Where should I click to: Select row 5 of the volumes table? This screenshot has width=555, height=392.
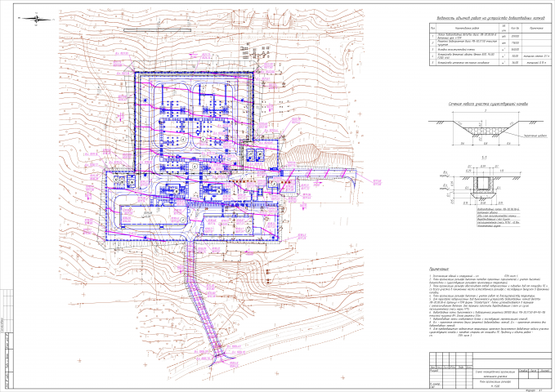click(490, 62)
